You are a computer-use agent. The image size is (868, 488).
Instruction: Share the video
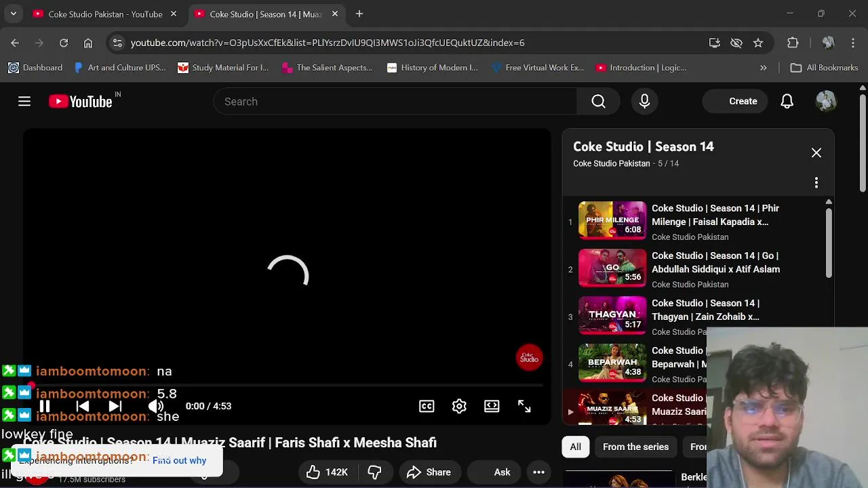(429, 472)
